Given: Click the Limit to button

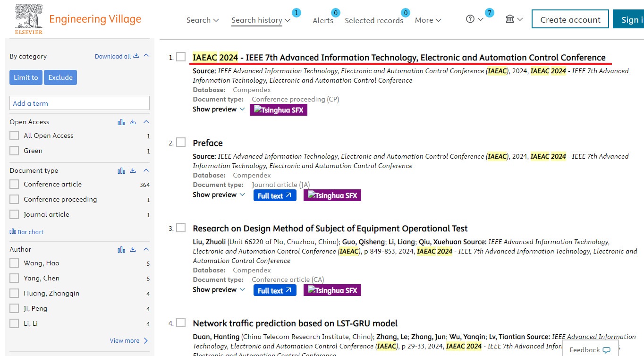Looking at the screenshot, I should point(26,77).
